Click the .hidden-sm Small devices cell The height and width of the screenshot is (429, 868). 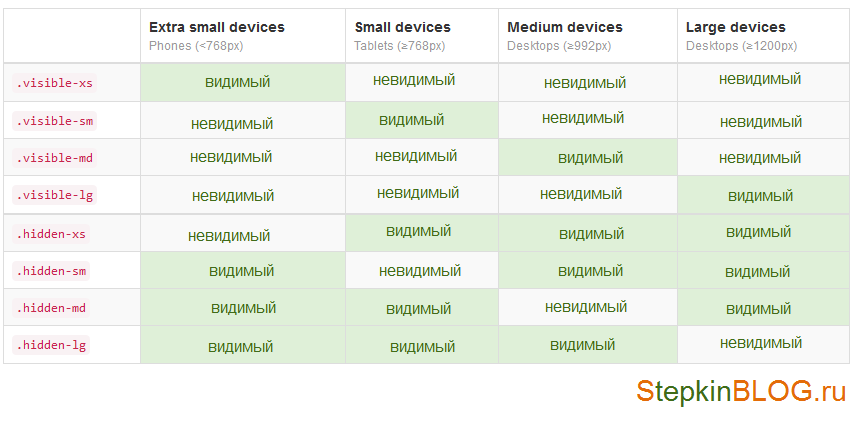click(422, 271)
